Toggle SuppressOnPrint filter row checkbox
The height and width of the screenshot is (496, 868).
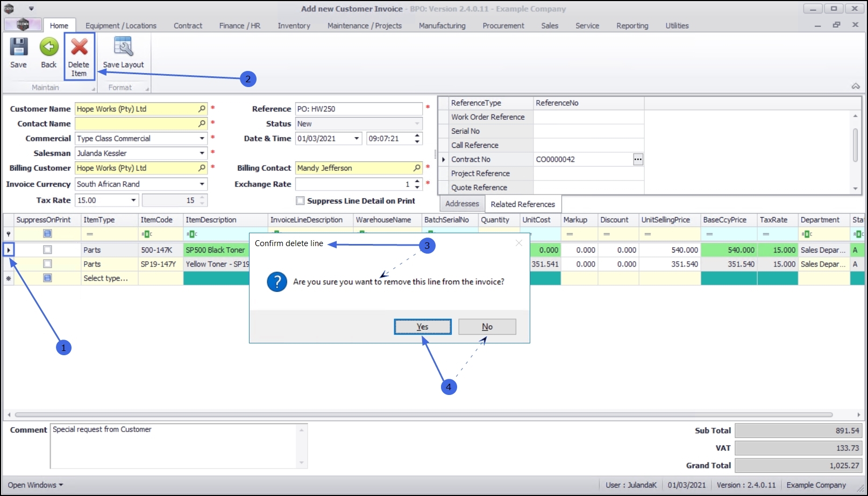click(x=47, y=234)
